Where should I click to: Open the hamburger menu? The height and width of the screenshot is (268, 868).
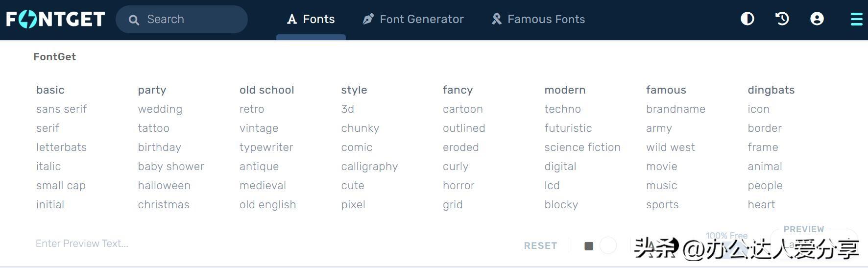(x=856, y=19)
